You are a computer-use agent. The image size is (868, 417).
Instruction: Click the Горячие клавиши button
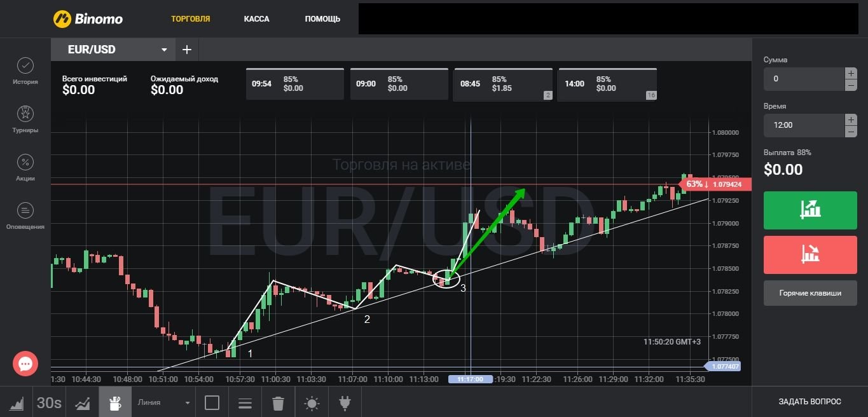coord(809,293)
